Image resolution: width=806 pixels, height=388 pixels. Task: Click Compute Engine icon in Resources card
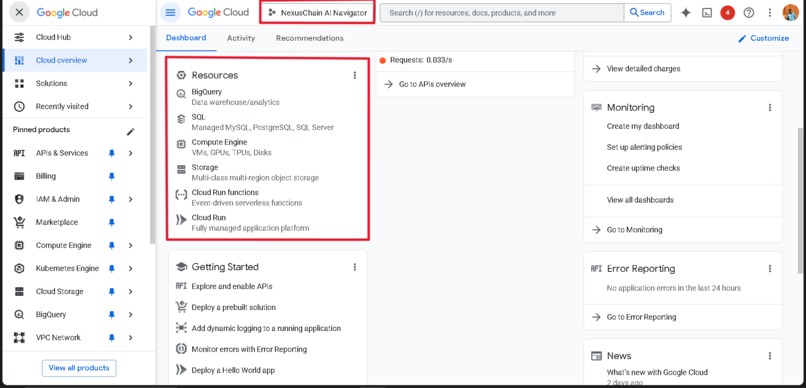181,144
